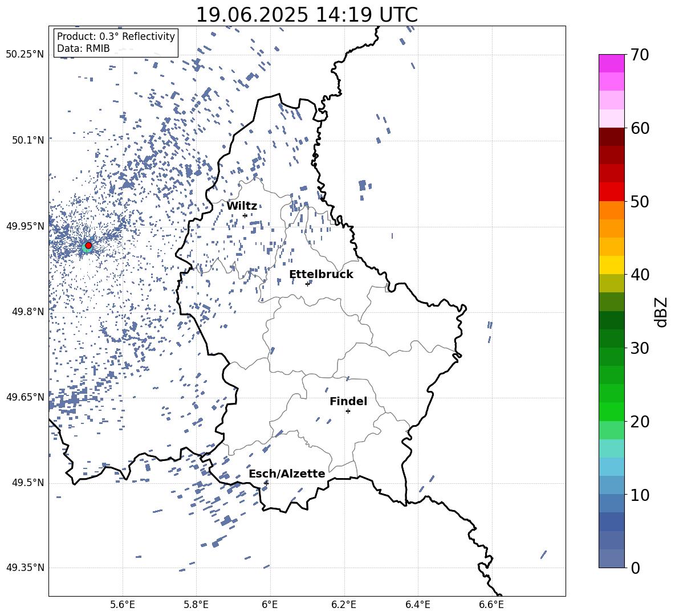The width and height of the screenshot is (675, 616).
Task: Click the 30 value on colorbar
Action: (640, 348)
